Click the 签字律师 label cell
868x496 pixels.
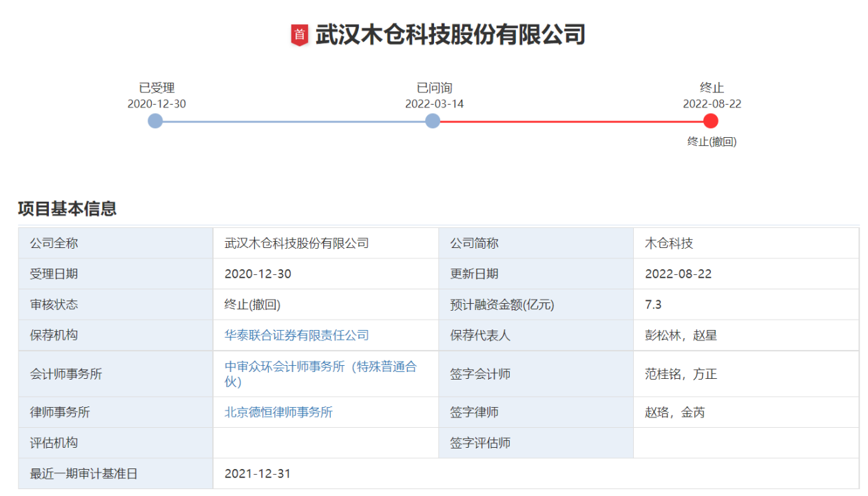536,413
